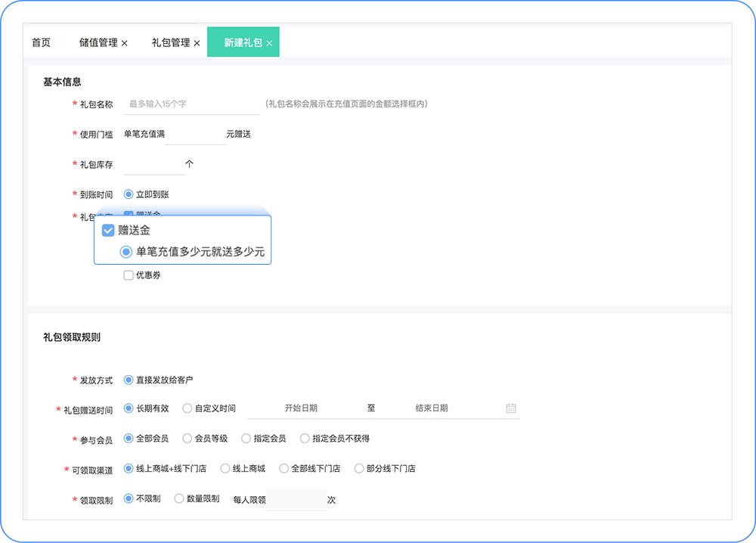Choose 自定义时间 for 礼包赠送时间
This screenshot has height=543, width=756.
186,408
